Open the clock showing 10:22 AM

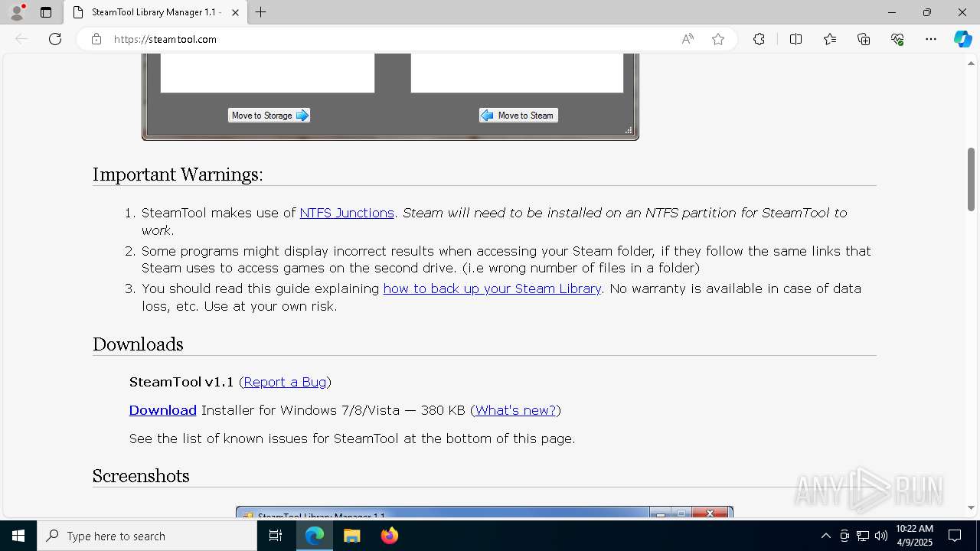(x=914, y=536)
